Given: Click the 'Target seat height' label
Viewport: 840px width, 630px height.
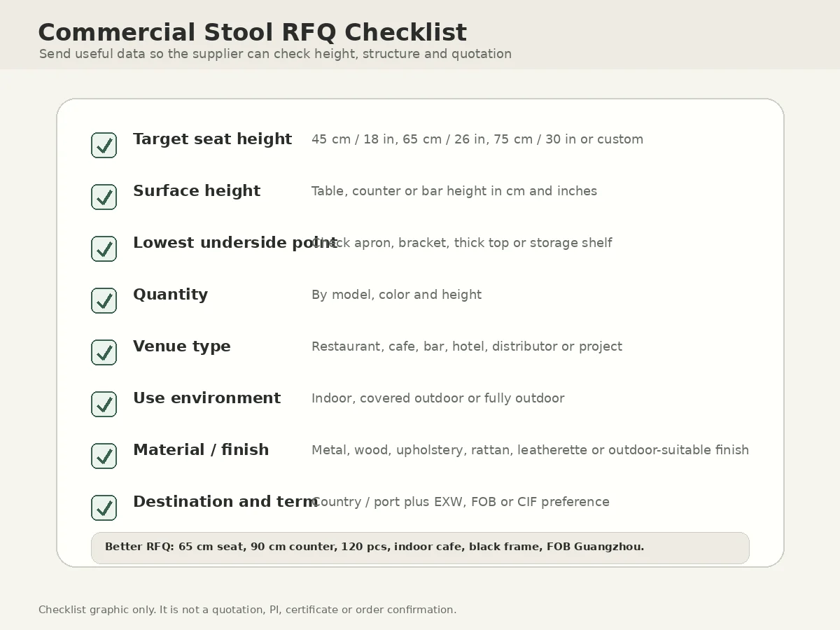Looking at the screenshot, I should [x=212, y=139].
